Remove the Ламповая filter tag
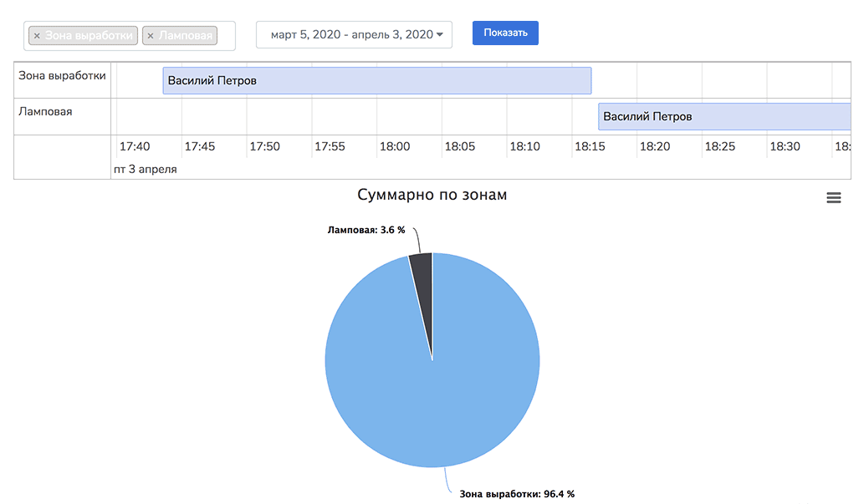The height and width of the screenshot is (504, 864). (151, 36)
